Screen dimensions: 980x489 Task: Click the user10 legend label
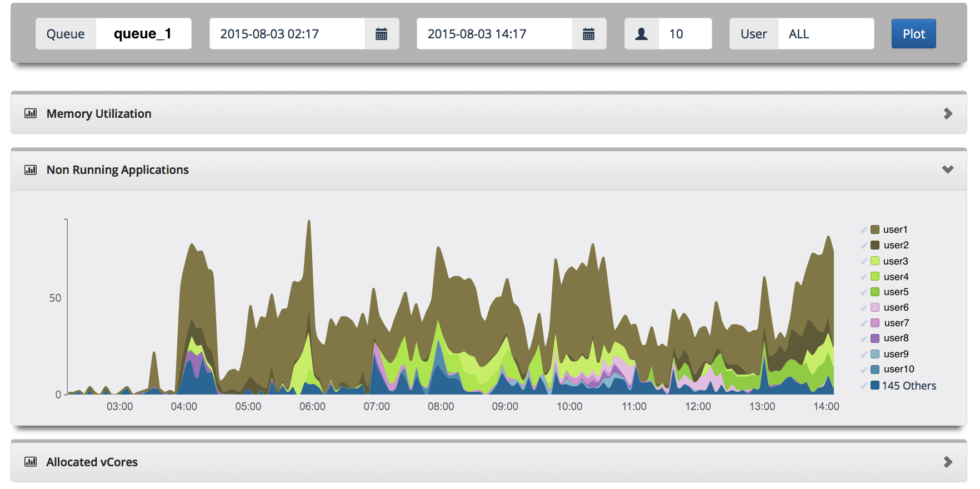point(899,369)
